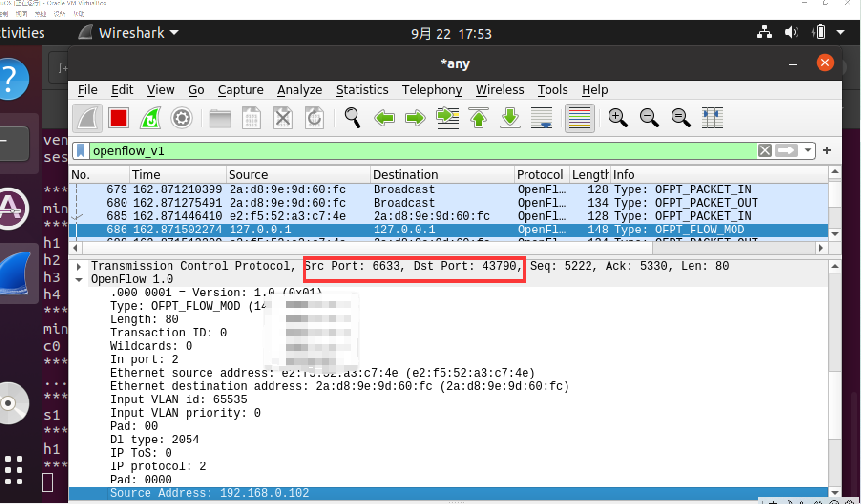Open the Go menu
This screenshot has width=861, height=504.
pyautogui.click(x=196, y=90)
